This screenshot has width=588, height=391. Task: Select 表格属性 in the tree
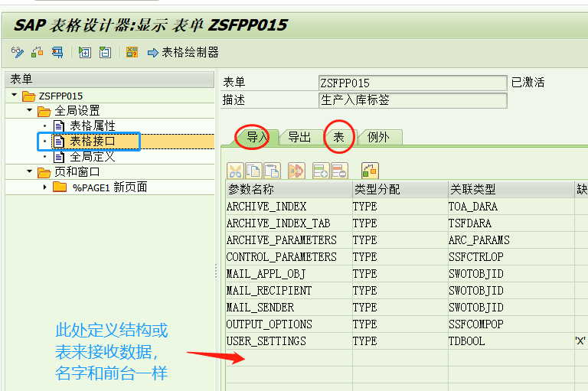[x=92, y=126]
